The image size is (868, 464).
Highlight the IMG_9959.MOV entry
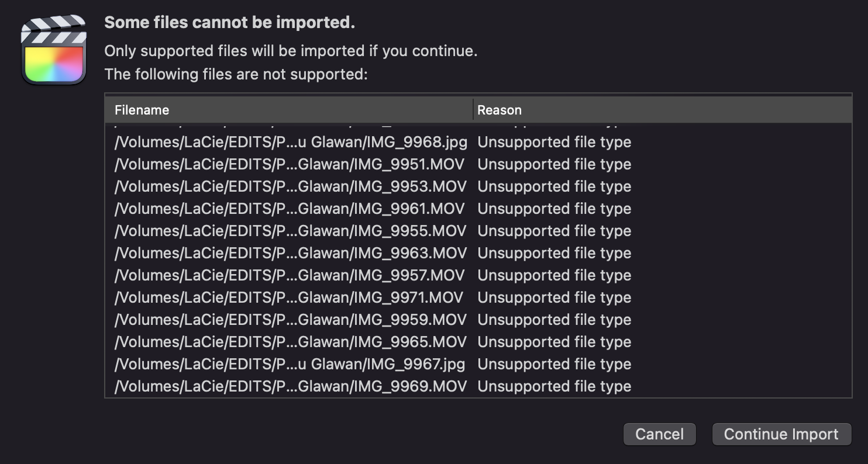pos(290,320)
